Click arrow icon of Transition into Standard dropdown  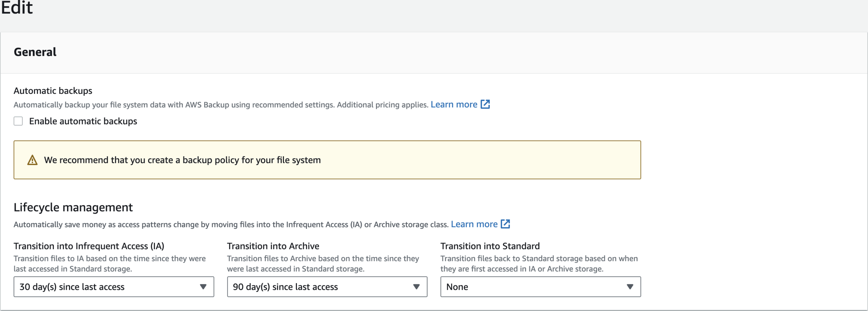click(x=630, y=287)
